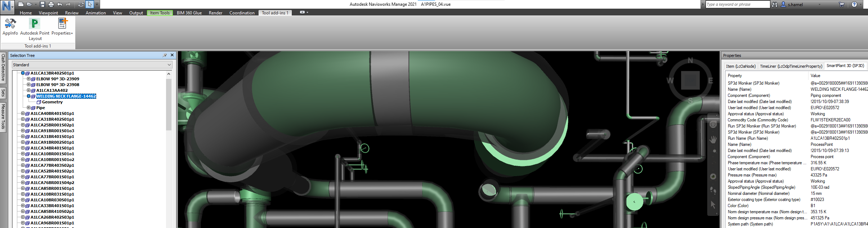
Task: Collapse the WELDING NECK FLANGE-14462 node
Action: (28, 96)
